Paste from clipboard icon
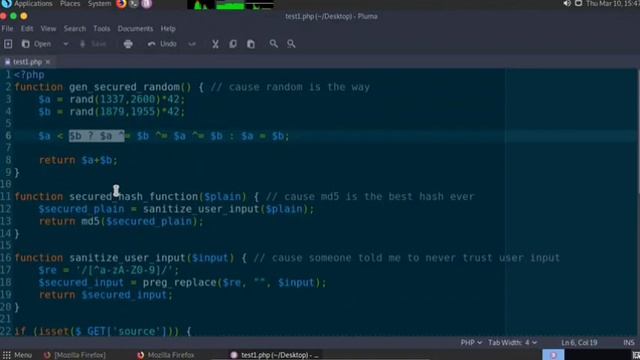The width and height of the screenshot is (640, 360). (251, 44)
